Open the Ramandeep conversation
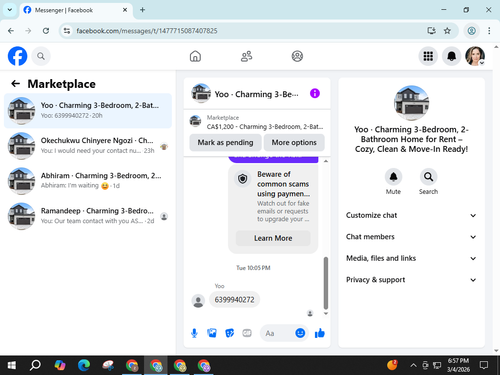Image resolution: width=500 pixels, height=375 pixels. (x=88, y=216)
